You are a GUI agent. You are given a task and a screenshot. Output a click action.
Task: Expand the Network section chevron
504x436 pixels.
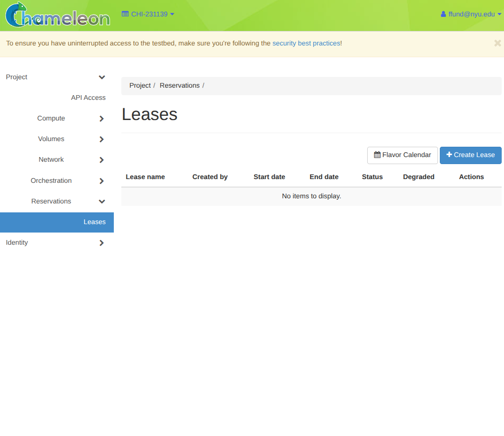click(102, 160)
